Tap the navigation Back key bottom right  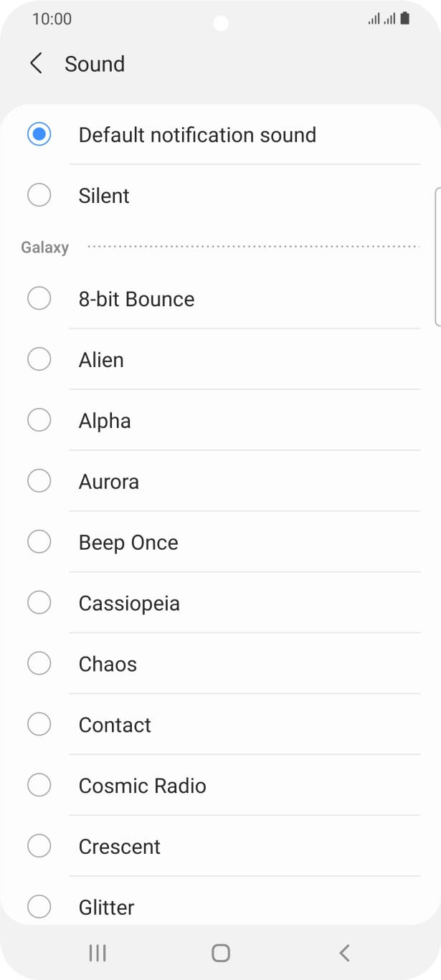pyautogui.click(x=344, y=953)
